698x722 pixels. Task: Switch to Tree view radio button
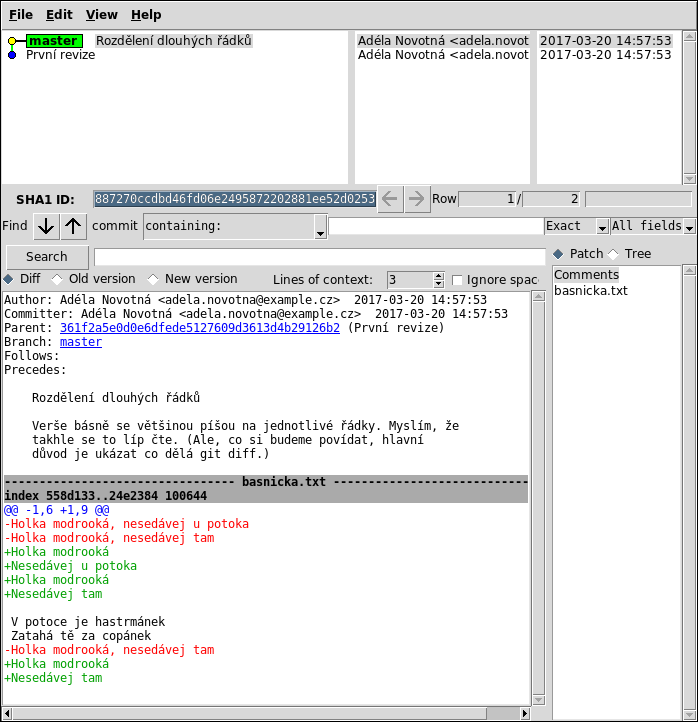(x=613, y=254)
